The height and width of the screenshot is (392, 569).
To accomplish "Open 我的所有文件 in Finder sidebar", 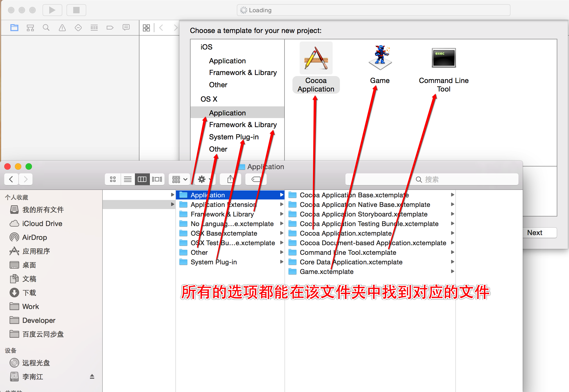I will pyautogui.click(x=43, y=210).
